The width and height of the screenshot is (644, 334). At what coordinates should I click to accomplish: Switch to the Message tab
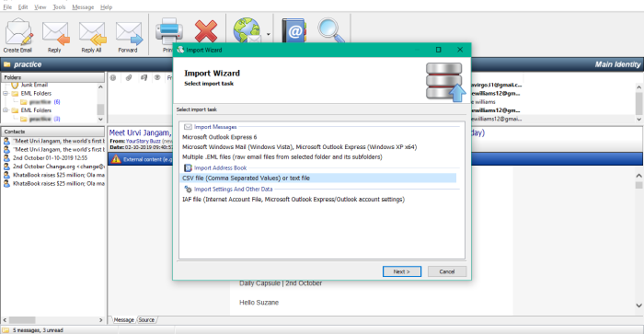coord(123,319)
